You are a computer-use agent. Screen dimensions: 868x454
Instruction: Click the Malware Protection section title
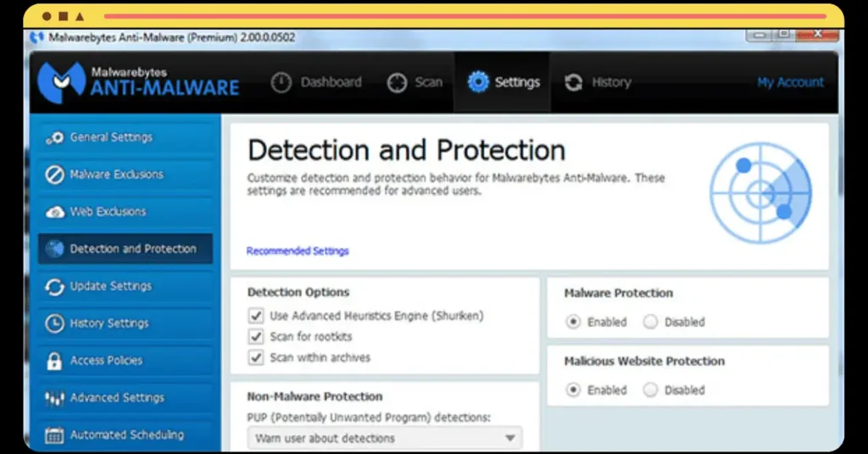click(x=618, y=293)
